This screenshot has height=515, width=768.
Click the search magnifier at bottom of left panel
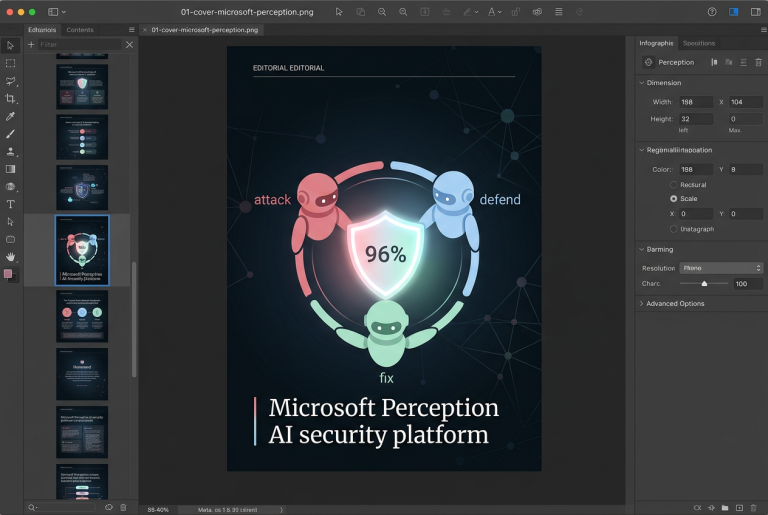32,508
